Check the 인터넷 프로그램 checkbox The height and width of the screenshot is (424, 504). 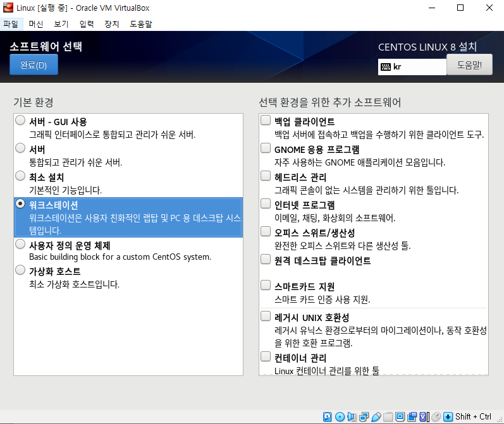(x=266, y=203)
